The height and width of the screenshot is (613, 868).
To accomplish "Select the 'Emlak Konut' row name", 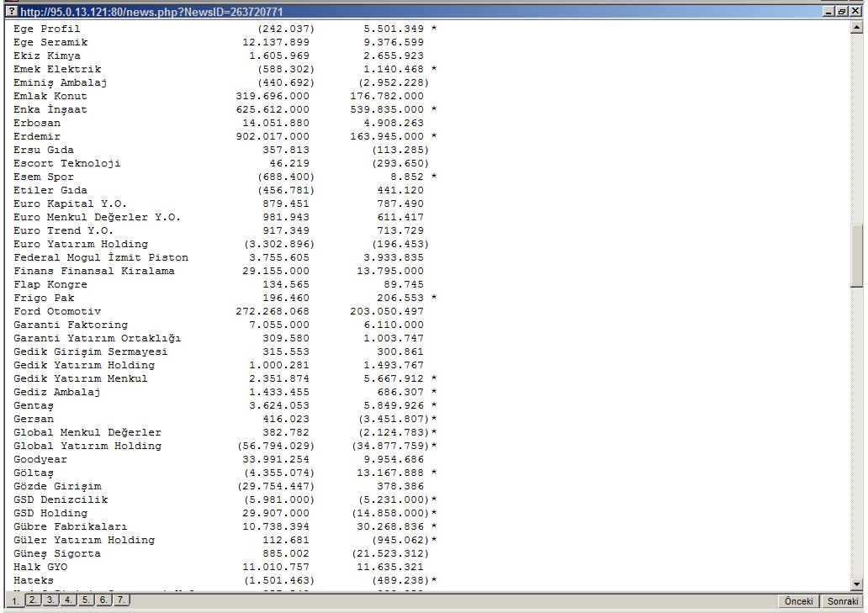I will click(50, 96).
